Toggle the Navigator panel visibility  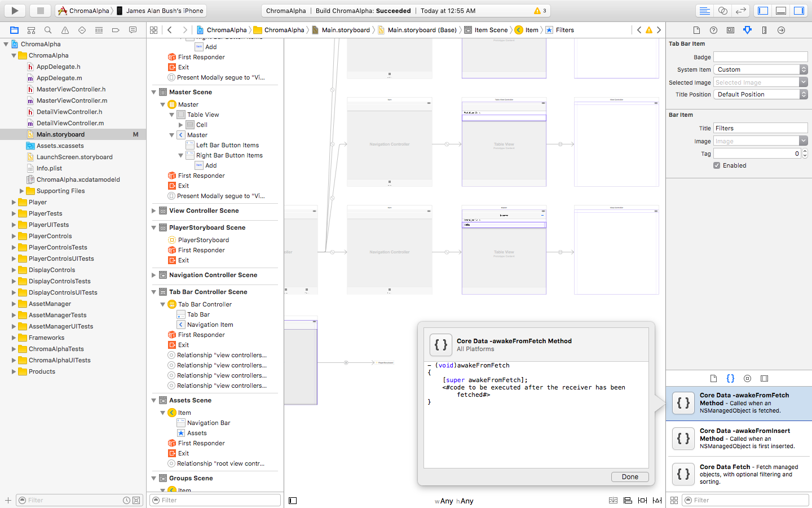(763, 10)
